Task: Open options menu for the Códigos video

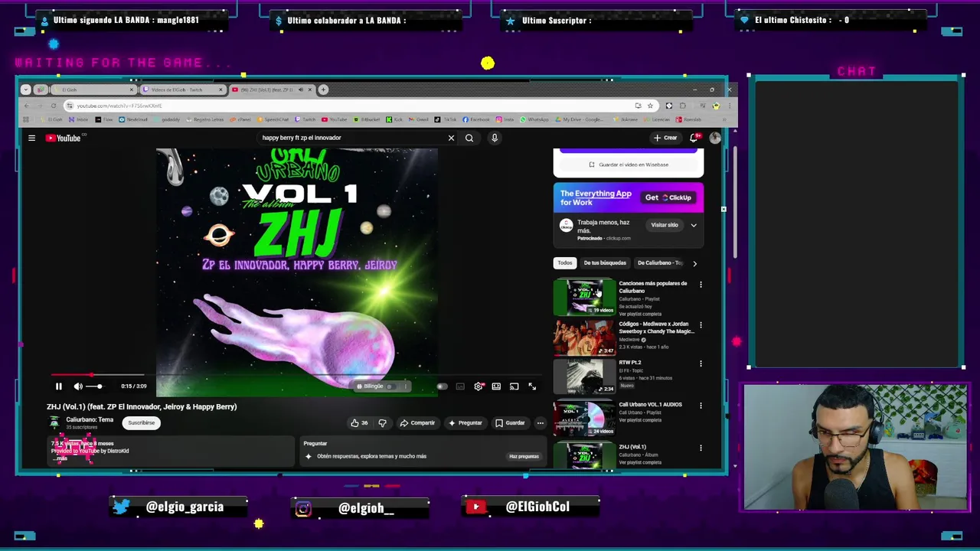Action: pyautogui.click(x=701, y=325)
